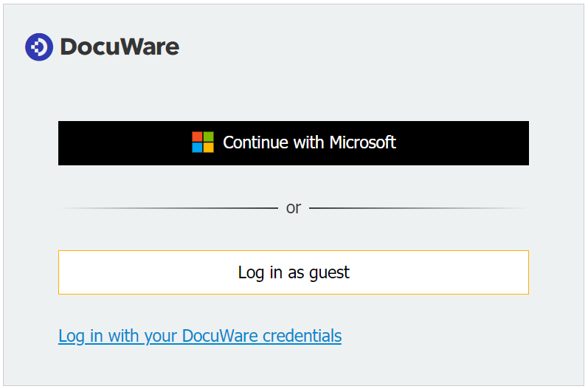Click the "or" divider text

pos(294,208)
